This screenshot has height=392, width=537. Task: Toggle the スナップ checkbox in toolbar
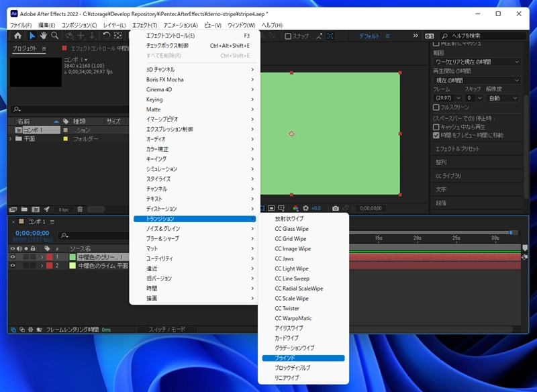pyautogui.click(x=287, y=36)
